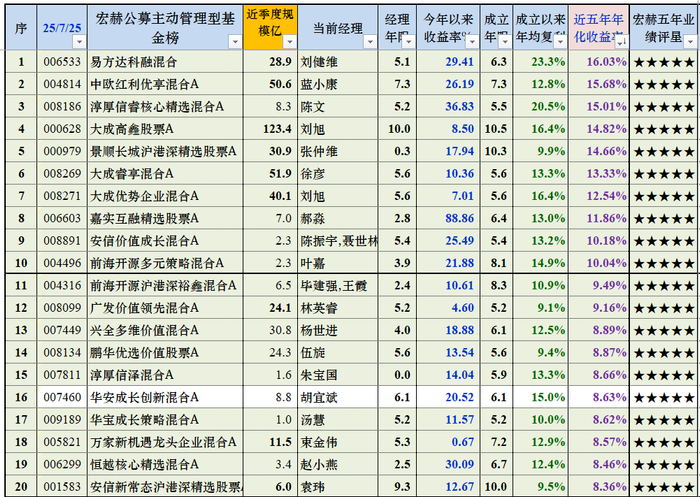Select fund code 006603

[x=62, y=218]
